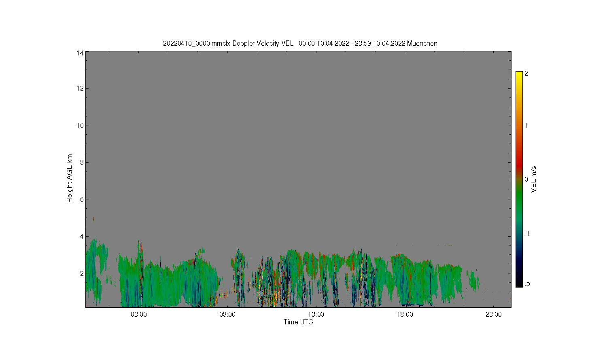Click the height tick label '4'
The width and height of the screenshot is (607, 364).
coord(82,236)
